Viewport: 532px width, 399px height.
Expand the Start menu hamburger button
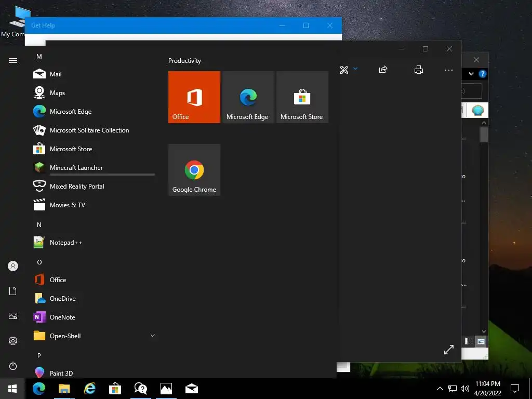(x=13, y=60)
